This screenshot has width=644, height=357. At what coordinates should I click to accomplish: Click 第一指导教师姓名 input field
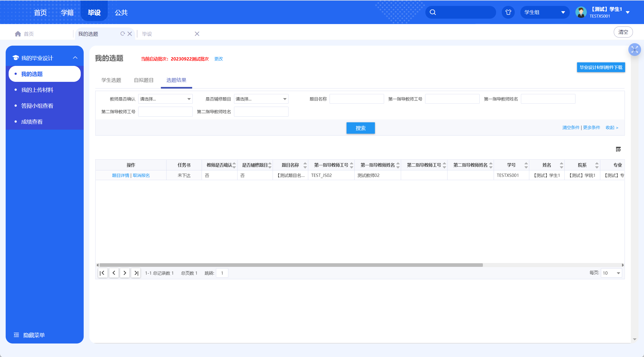click(x=548, y=99)
